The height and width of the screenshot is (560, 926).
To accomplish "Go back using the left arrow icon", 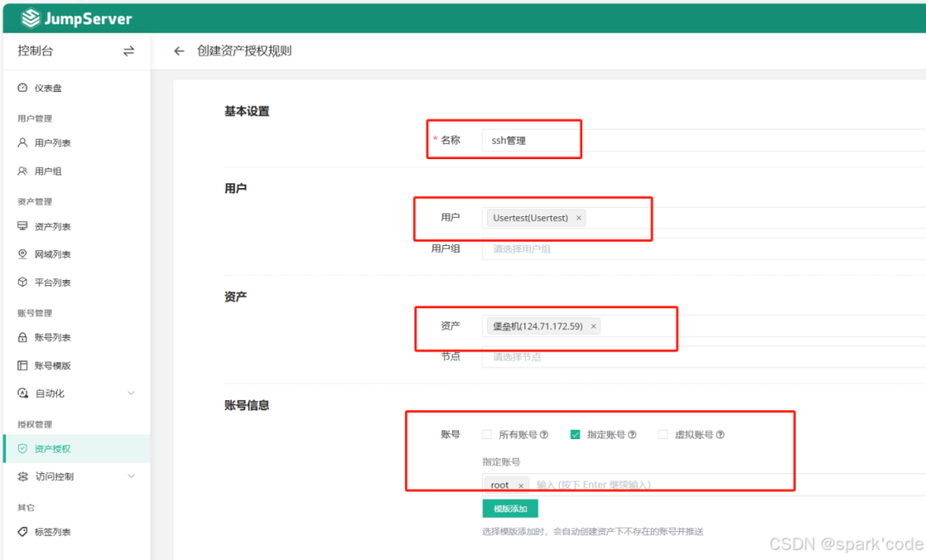I will point(179,51).
